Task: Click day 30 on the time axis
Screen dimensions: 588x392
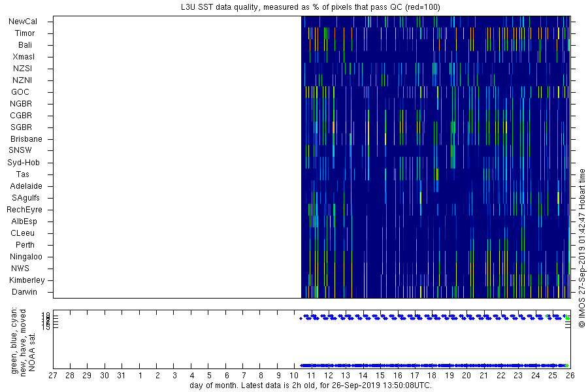Action: coord(105,376)
